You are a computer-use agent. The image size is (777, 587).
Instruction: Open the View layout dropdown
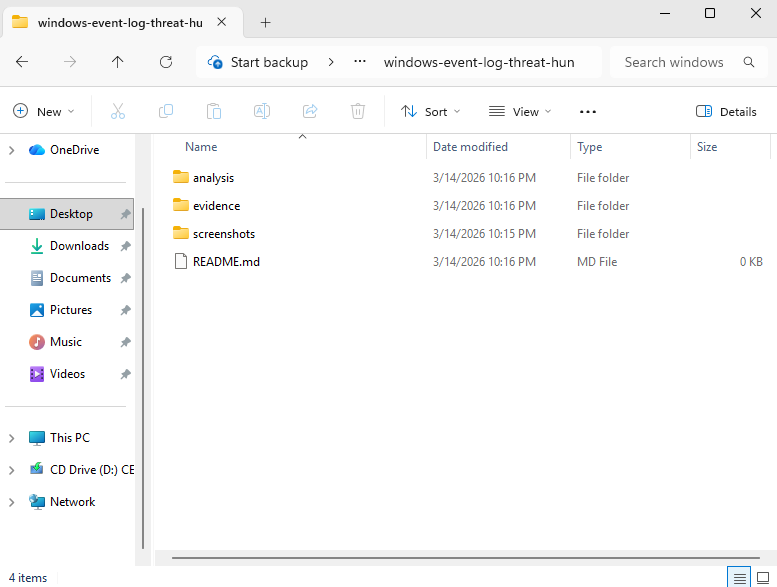coord(520,111)
